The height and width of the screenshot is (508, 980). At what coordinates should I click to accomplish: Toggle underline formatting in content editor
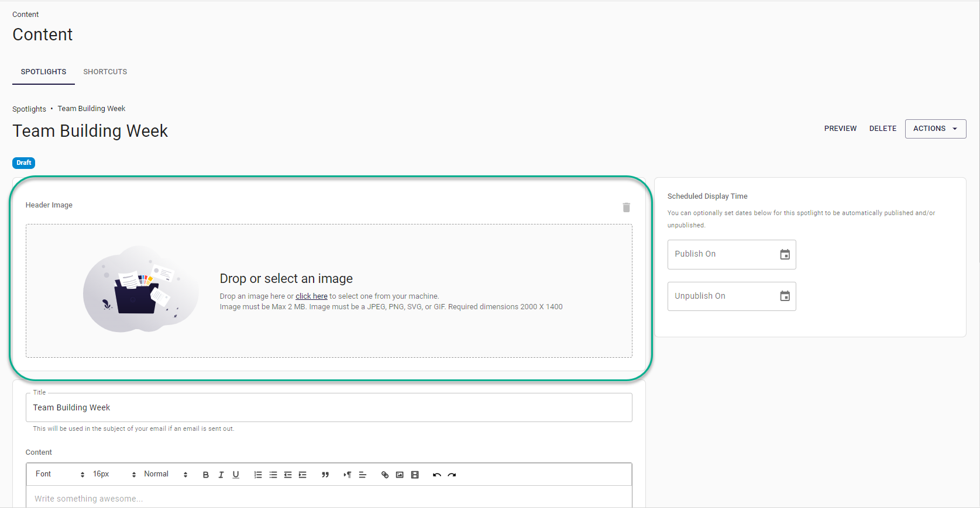(x=236, y=475)
